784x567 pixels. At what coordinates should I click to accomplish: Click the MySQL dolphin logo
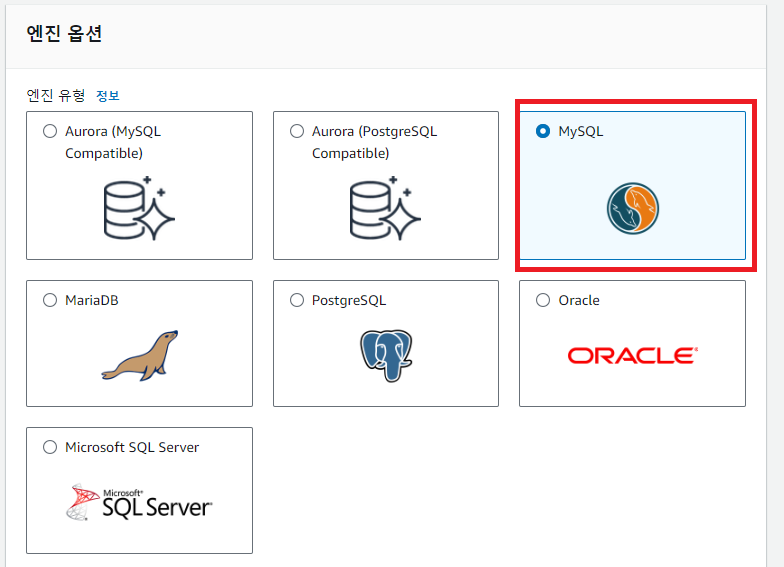632,208
